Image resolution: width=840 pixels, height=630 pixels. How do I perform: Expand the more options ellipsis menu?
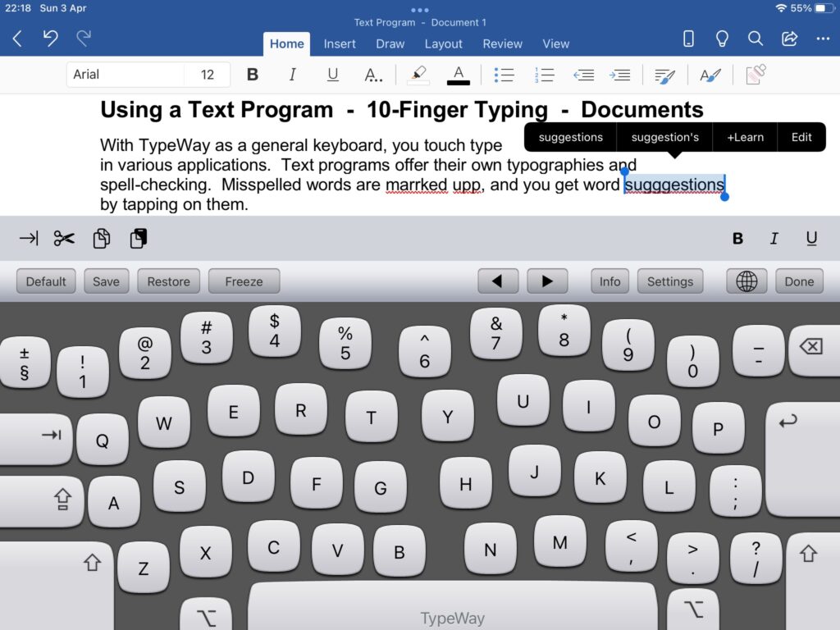[823, 39]
